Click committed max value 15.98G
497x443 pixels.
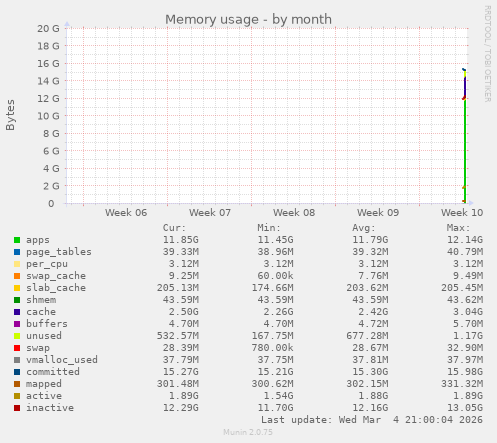pyautogui.click(x=465, y=372)
